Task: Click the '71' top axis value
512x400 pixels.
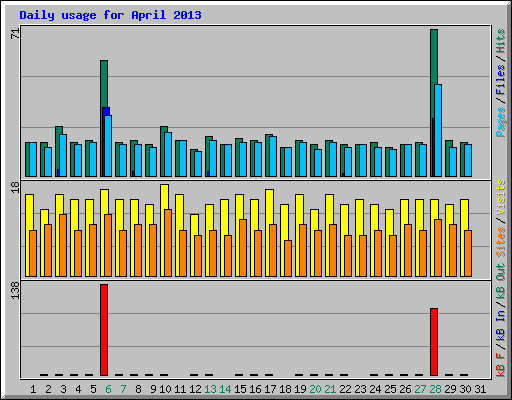Action: click(15, 33)
